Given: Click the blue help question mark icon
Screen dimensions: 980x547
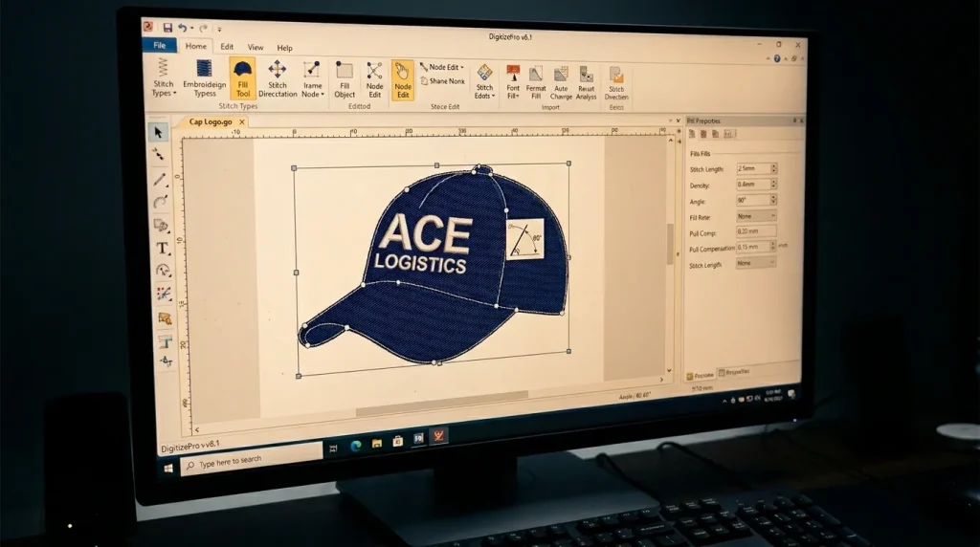Looking at the screenshot, I should (777, 58).
